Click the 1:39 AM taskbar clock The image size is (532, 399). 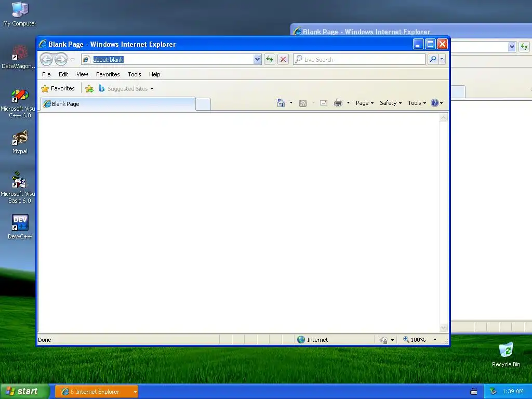point(513,391)
